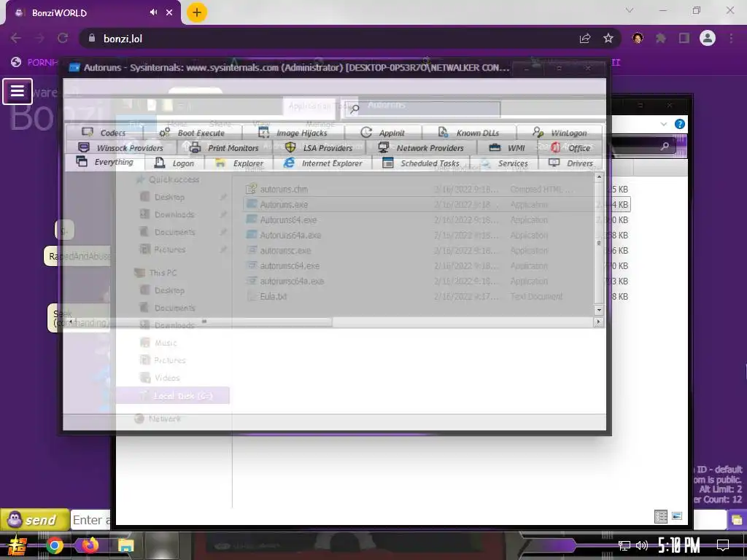Open Videos folder in the navigation pane
The height and width of the screenshot is (560, 747).
click(167, 378)
